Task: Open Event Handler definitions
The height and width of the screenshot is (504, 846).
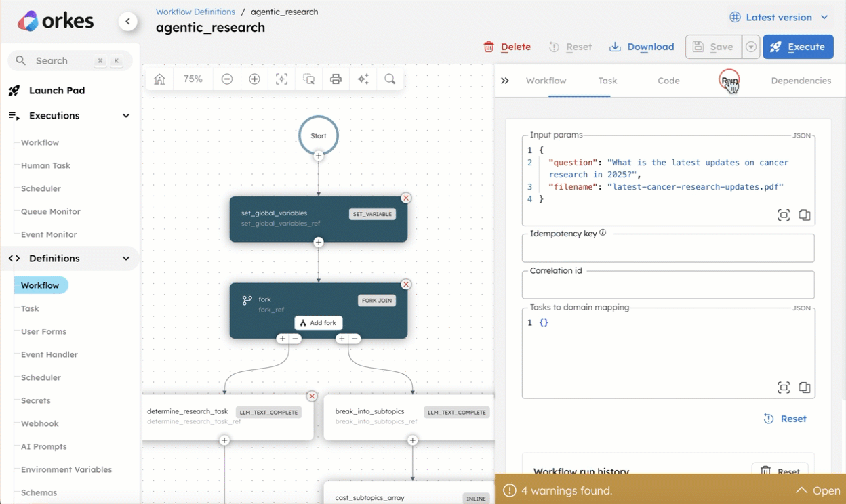Action: (49, 354)
